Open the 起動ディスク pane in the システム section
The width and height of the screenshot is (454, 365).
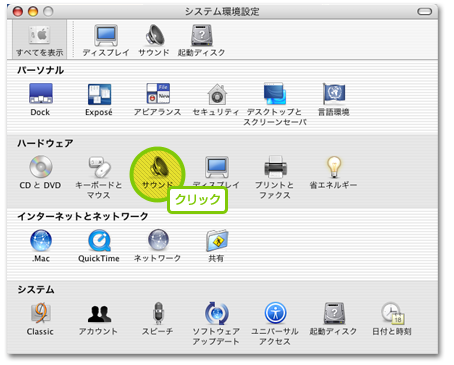click(x=334, y=319)
